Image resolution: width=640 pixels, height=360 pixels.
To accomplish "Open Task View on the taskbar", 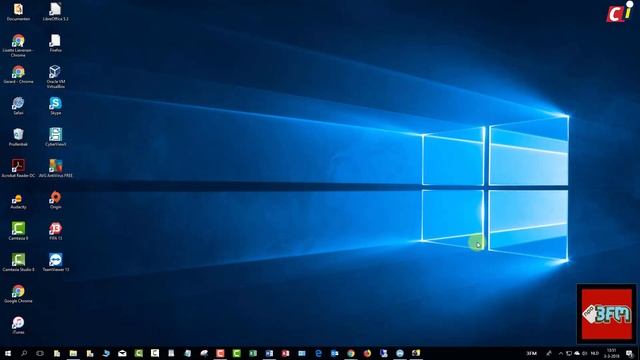I will coord(40,353).
